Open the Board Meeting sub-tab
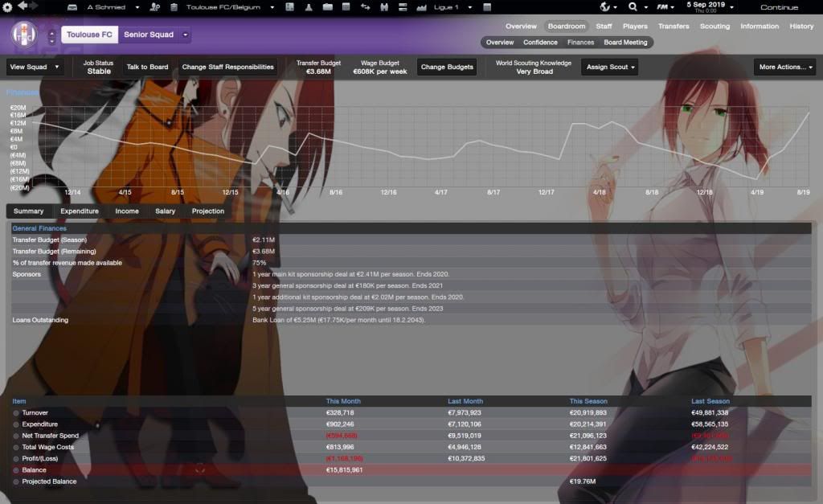The width and height of the screenshot is (823, 504). click(x=625, y=43)
